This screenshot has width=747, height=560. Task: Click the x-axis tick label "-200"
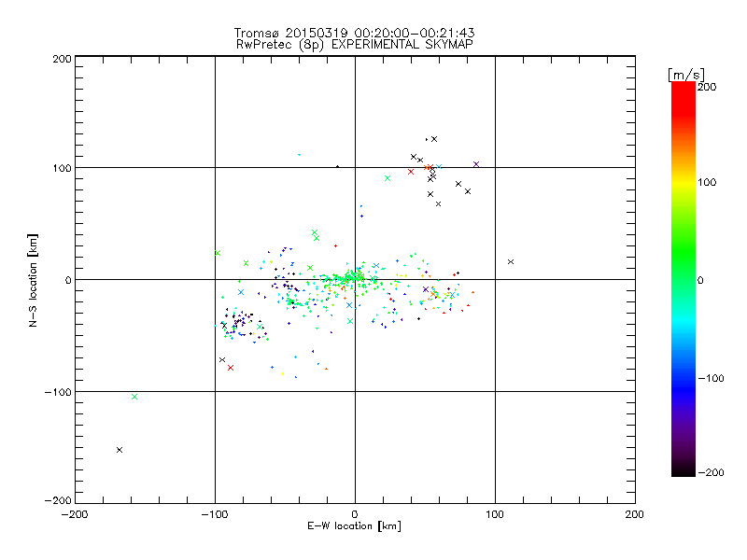pos(75,514)
